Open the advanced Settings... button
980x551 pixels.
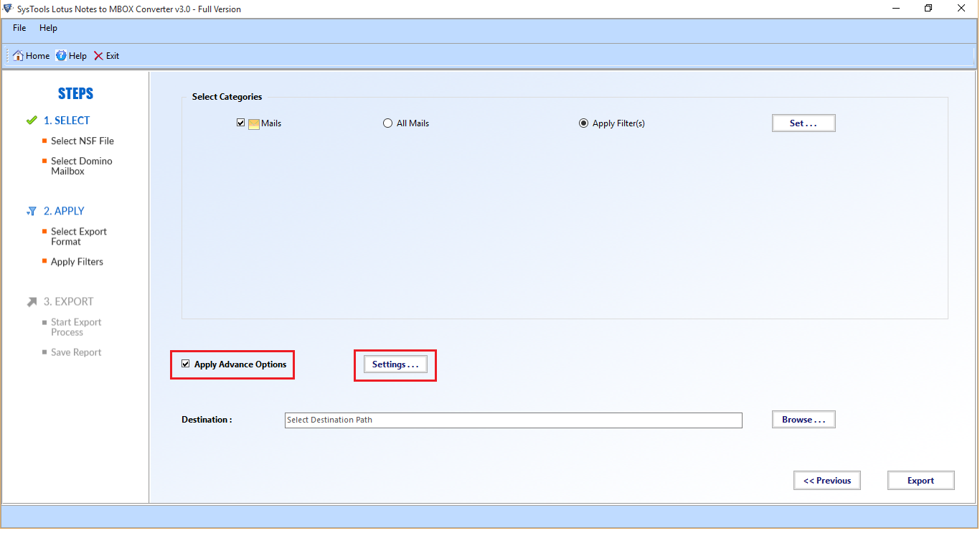(395, 364)
